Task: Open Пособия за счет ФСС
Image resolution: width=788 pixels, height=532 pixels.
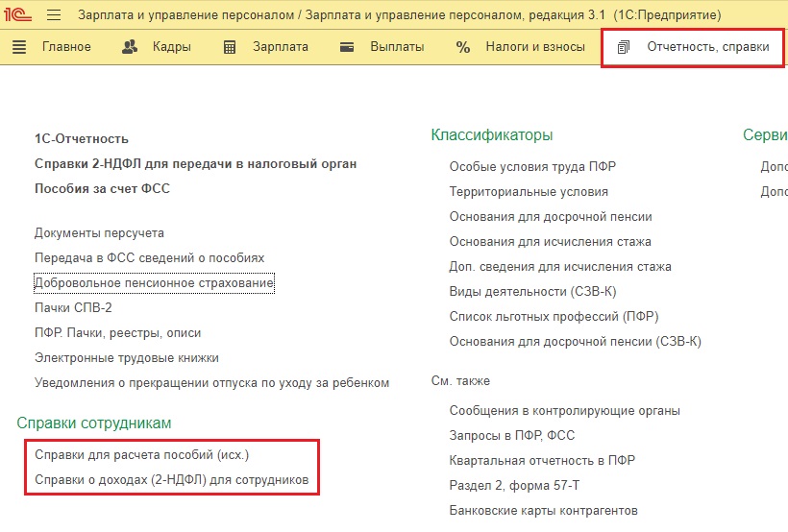Action: click(102, 189)
